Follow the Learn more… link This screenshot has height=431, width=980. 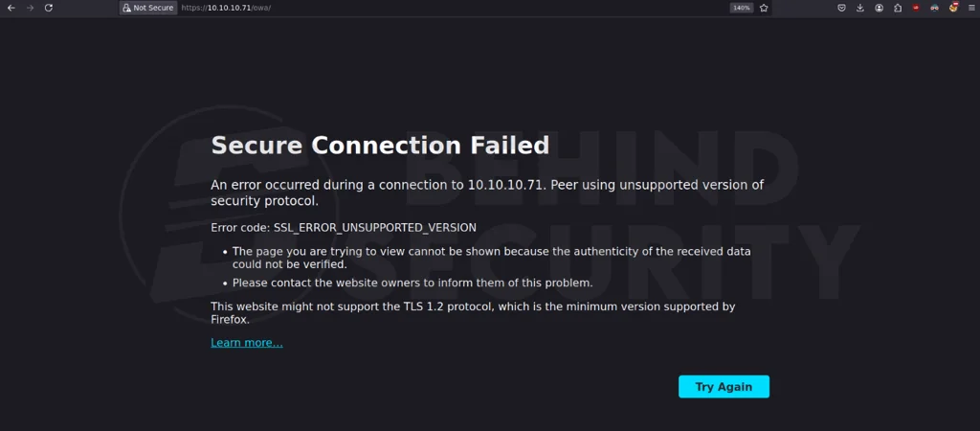point(247,342)
